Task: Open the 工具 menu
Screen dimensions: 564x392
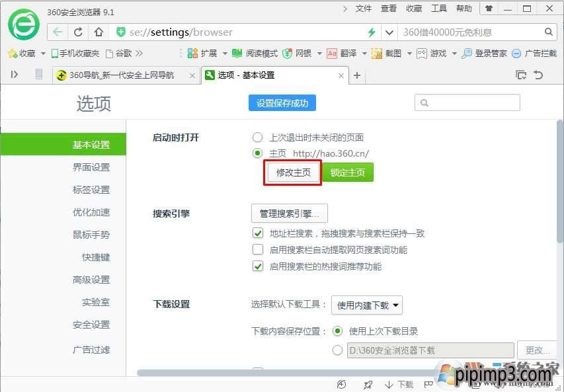Action: click(x=438, y=8)
